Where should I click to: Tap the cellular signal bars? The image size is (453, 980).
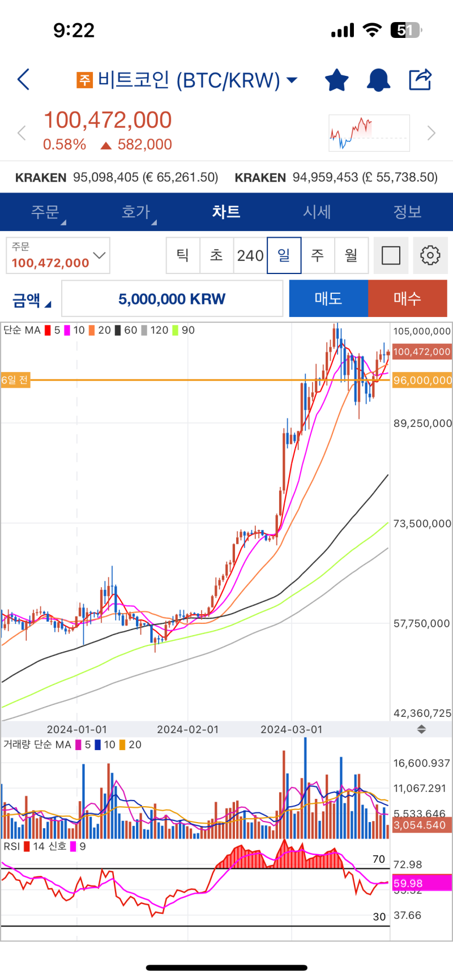(343, 30)
